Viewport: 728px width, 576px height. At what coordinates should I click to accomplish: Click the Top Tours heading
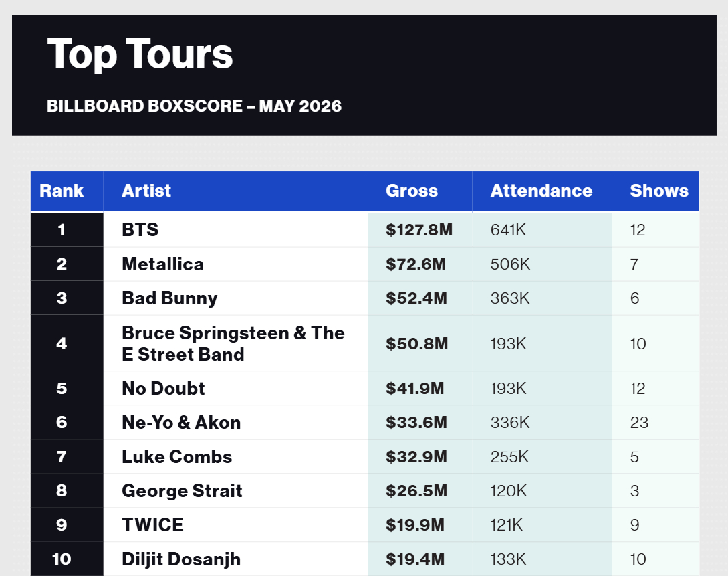(140, 54)
